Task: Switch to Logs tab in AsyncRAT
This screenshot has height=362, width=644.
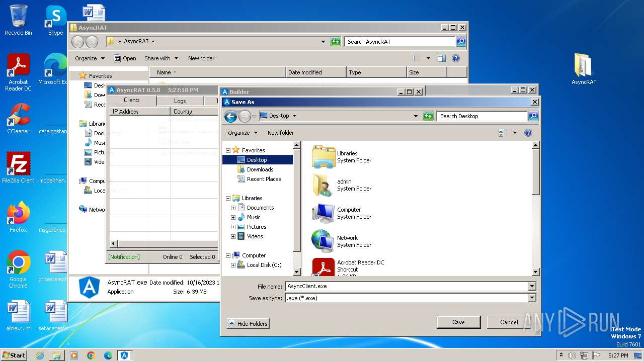Action: pyautogui.click(x=180, y=101)
